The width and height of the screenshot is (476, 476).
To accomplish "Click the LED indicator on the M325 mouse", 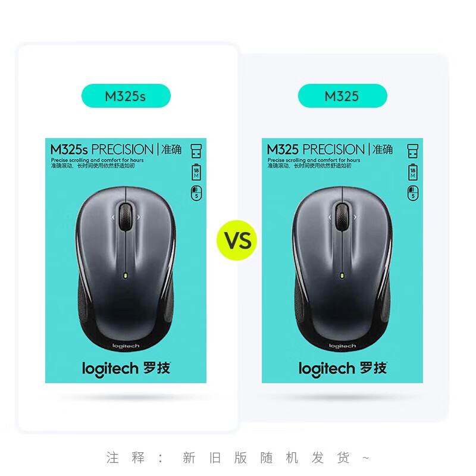I will tap(342, 276).
